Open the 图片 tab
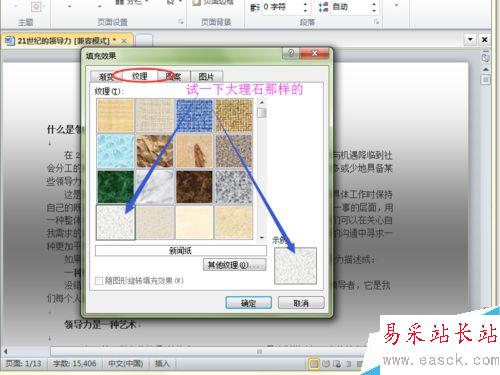Screen dimensions: 500x375 pos(206,77)
